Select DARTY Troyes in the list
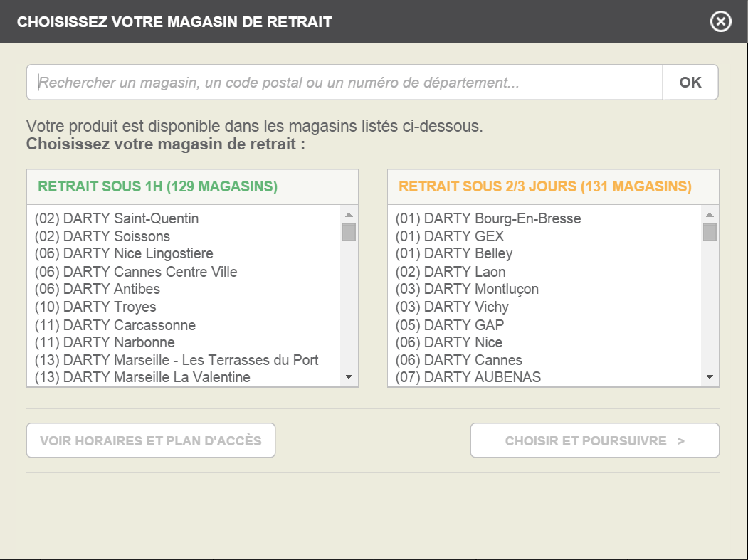Viewport: 748px width, 560px height. pos(95,307)
